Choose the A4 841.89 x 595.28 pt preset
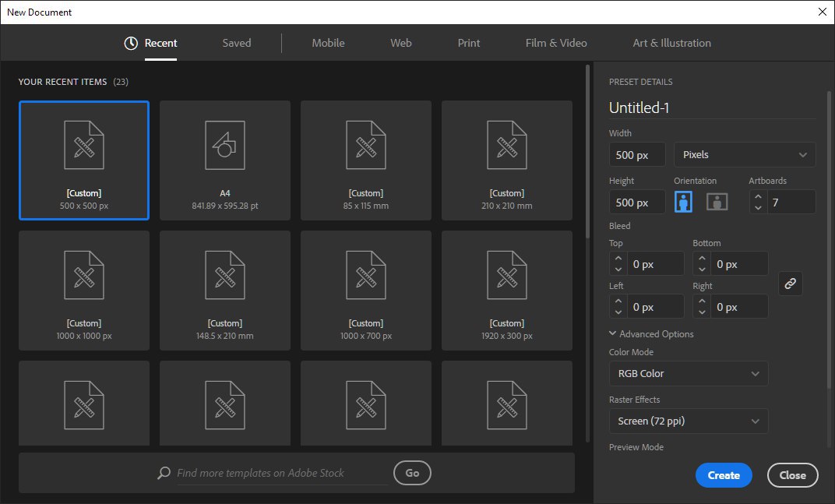Screen dimensions: 835x504 (225, 160)
